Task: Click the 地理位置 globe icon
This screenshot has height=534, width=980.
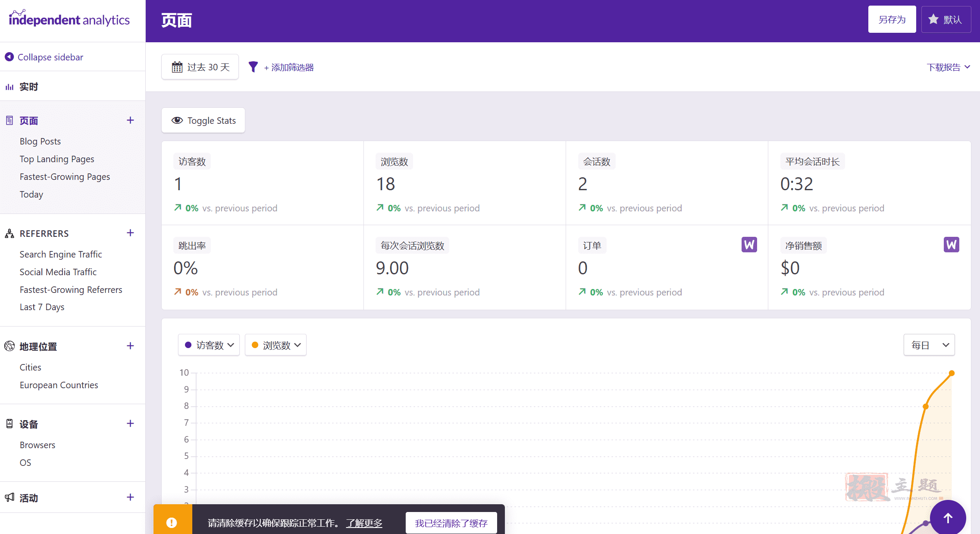Action: click(x=9, y=346)
